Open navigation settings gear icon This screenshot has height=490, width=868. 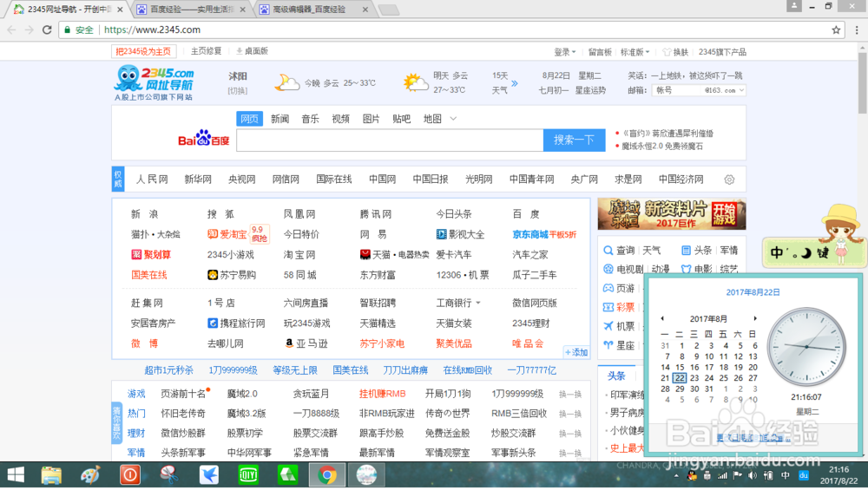click(x=729, y=180)
